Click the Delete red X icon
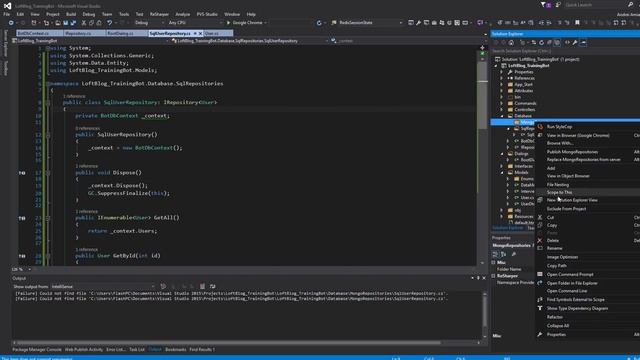 pos(540,240)
